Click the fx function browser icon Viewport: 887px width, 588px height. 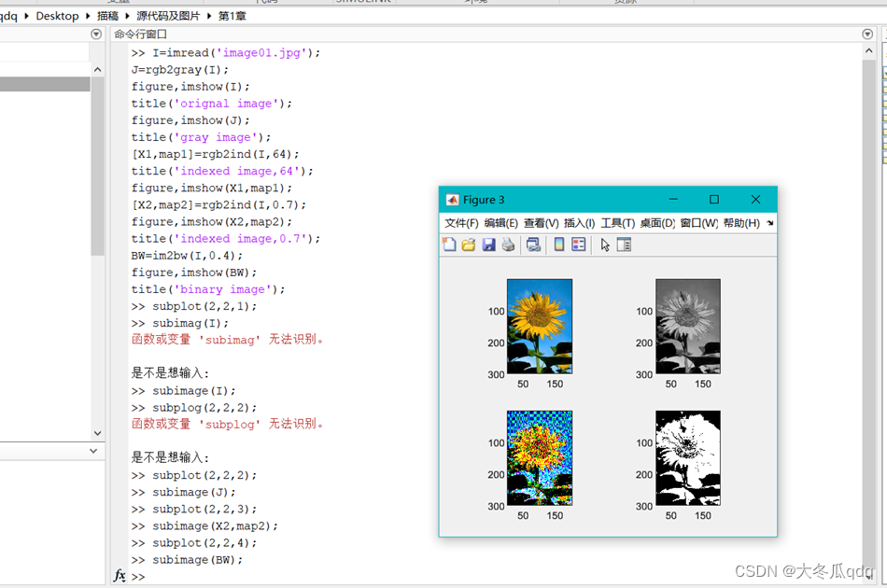pyautogui.click(x=120, y=576)
